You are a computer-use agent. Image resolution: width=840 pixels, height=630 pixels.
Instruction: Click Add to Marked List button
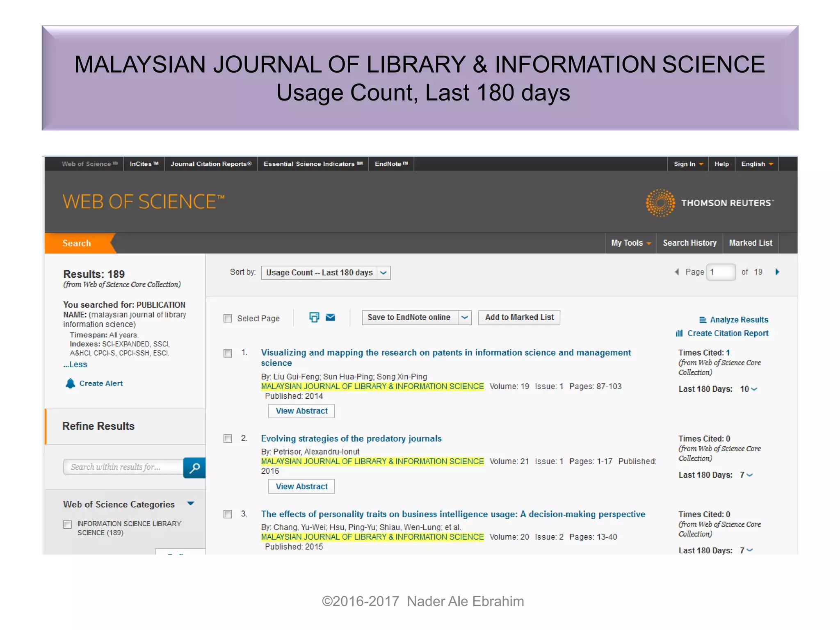519,317
